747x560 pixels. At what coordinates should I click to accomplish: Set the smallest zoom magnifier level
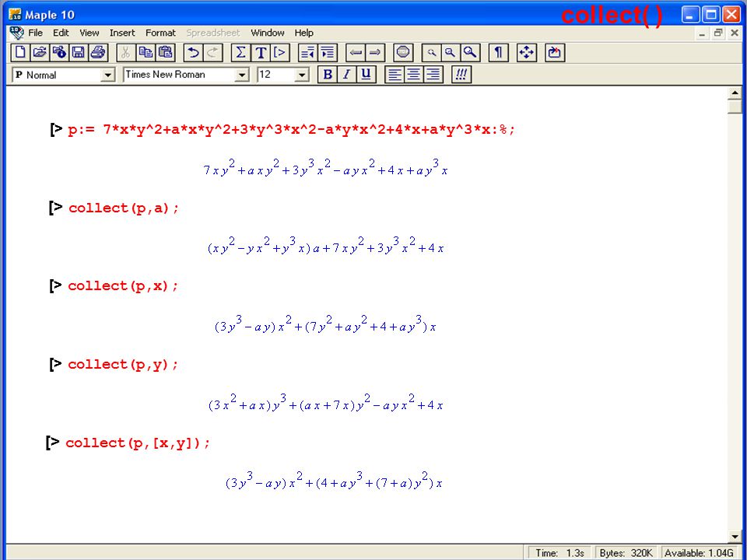pyautogui.click(x=431, y=52)
